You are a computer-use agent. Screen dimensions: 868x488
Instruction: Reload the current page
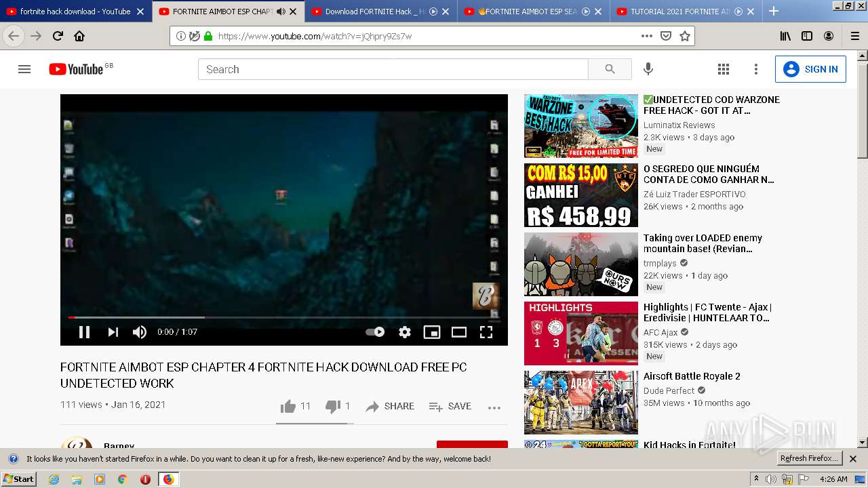[58, 36]
